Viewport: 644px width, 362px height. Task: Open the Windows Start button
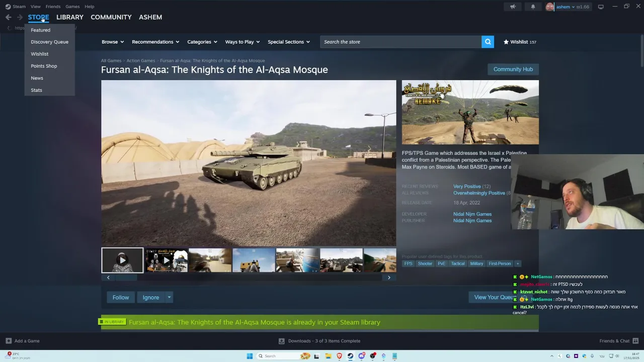(250, 356)
